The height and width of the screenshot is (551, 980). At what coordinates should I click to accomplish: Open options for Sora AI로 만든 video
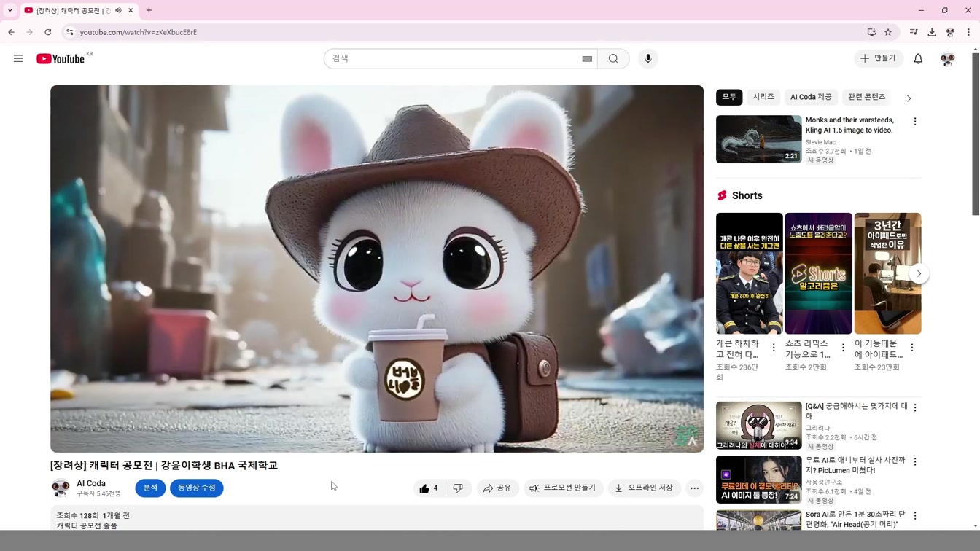(x=915, y=516)
